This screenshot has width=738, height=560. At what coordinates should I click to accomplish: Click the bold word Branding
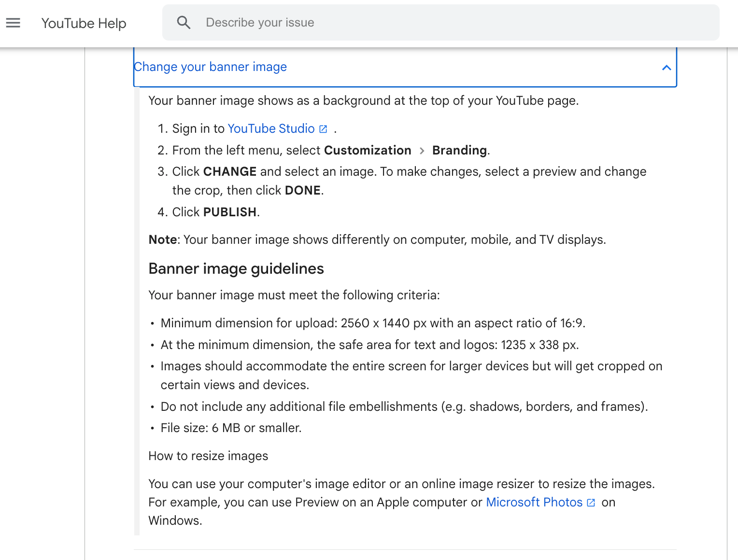tap(459, 150)
